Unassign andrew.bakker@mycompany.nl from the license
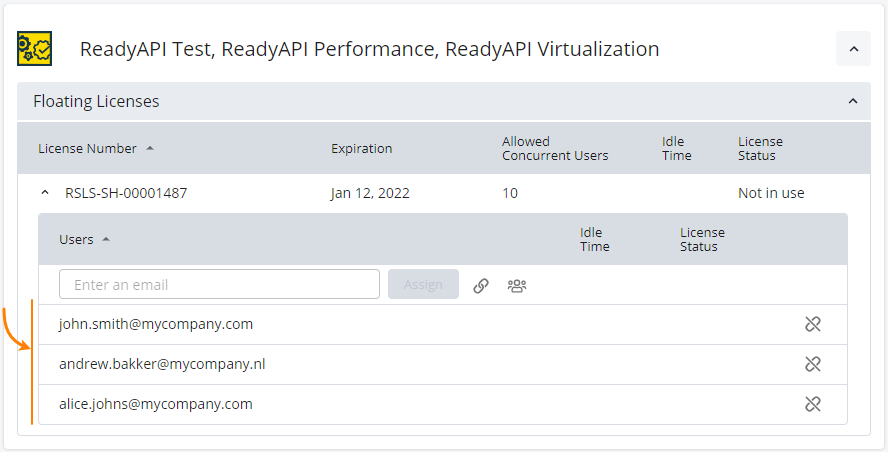Screen dimensions: 888x452 coord(812,364)
